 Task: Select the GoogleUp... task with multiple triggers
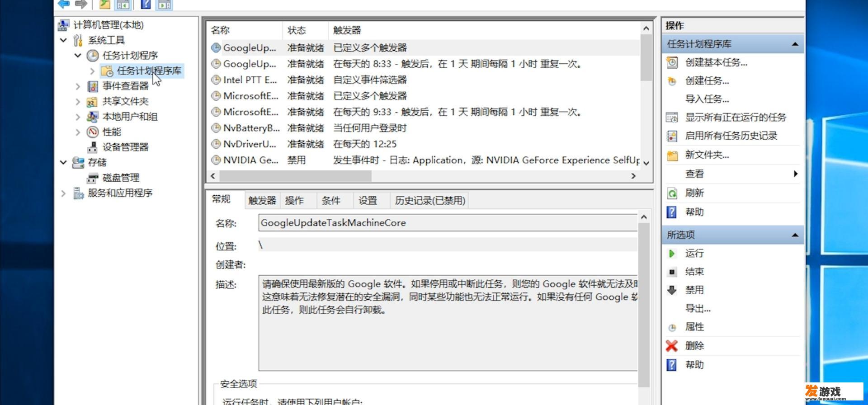(424, 48)
